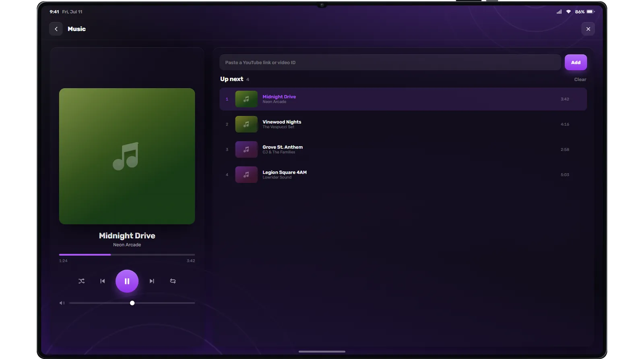Skip to the next track
Image resolution: width=644 pixels, height=359 pixels.
click(152, 281)
